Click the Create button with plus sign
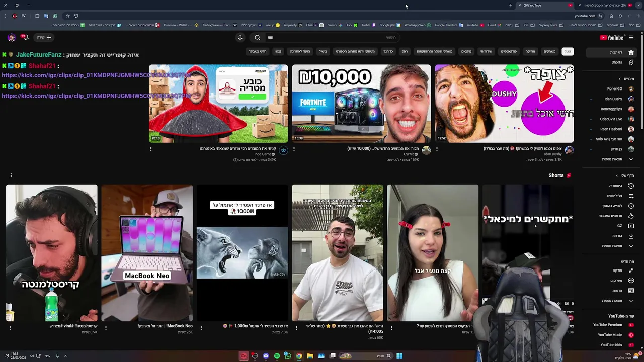This screenshot has width=644, height=362. click(44, 37)
